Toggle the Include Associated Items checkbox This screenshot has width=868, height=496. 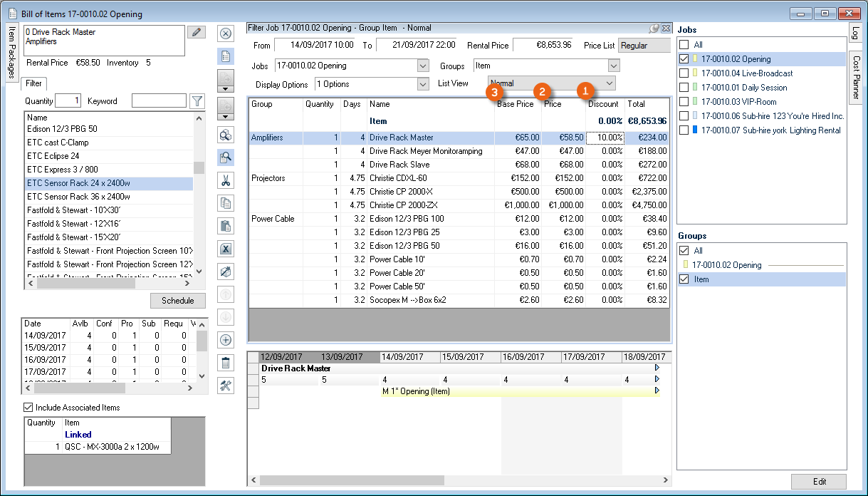click(x=28, y=408)
